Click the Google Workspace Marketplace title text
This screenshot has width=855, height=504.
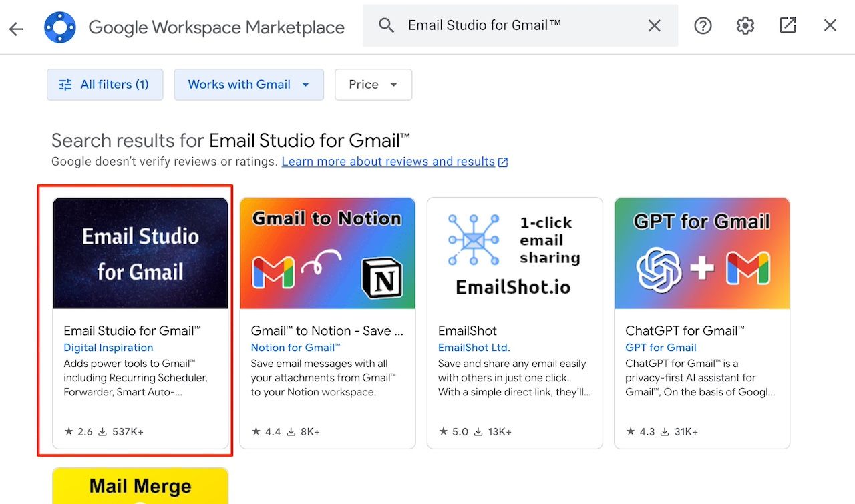pos(216,28)
